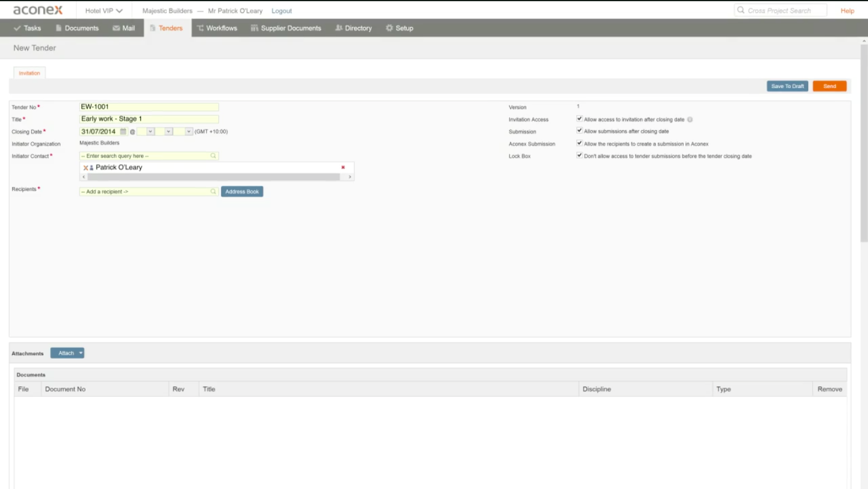Screen dimensions: 868x489
Task: Click the page vertical scrollbar
Action: click(864, 142)
